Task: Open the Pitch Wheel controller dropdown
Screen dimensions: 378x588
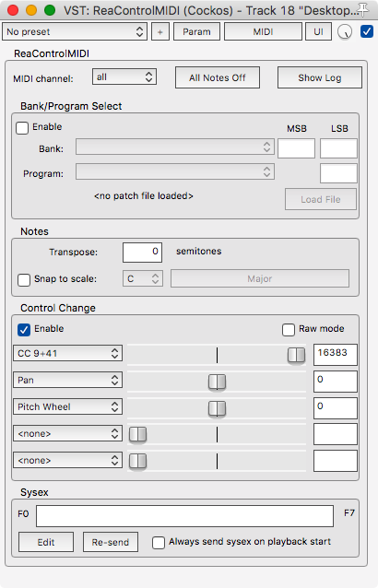Action: [x=68, y=406]
